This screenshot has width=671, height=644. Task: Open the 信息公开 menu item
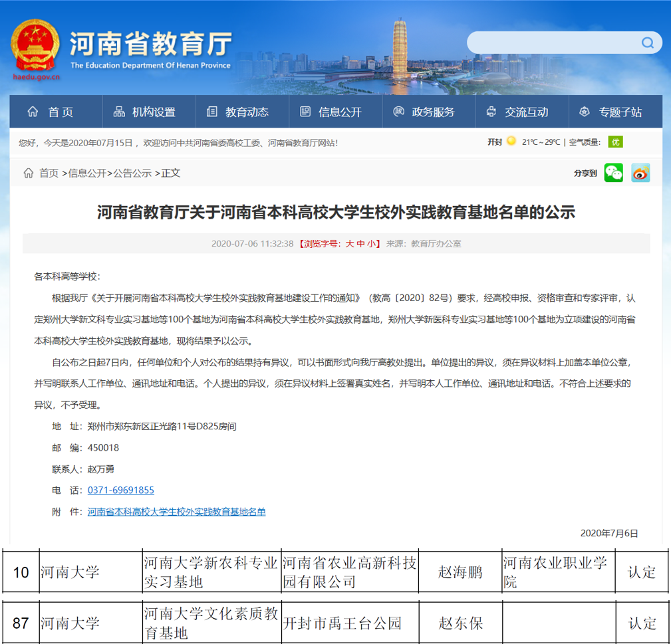point(331,112)
